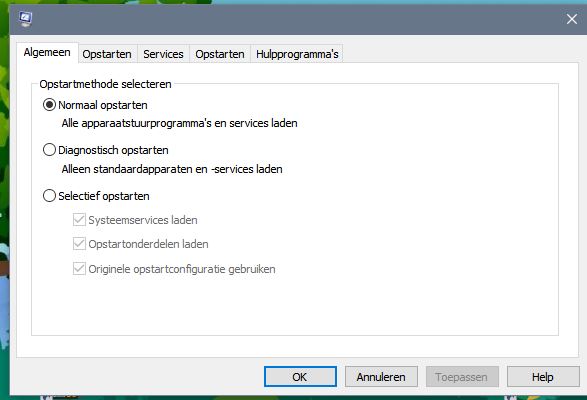The height and width of the screenshot is (400, 587).
Task: Click the text Alleen standaardapparaten en -services laden
Action: pos(172,169)
